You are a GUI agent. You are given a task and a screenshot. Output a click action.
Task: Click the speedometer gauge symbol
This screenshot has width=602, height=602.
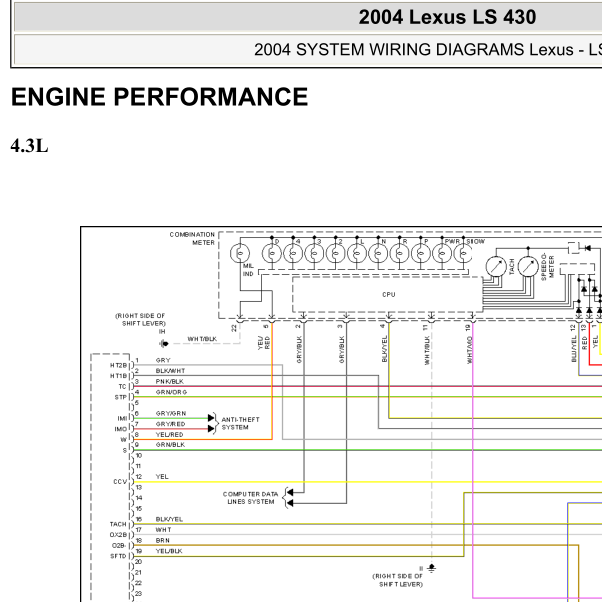pos(528,266)
